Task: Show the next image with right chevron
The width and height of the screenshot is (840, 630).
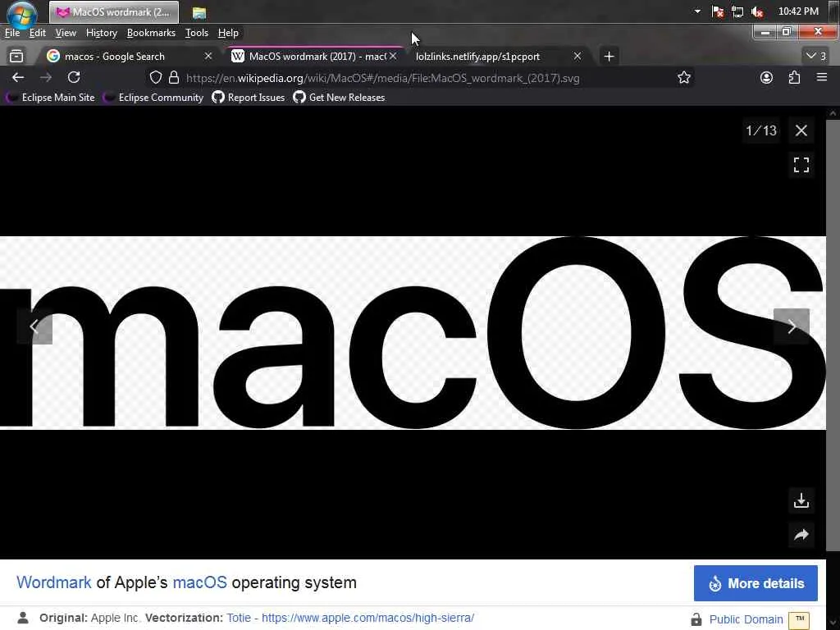Action: [x=792, y=326]
